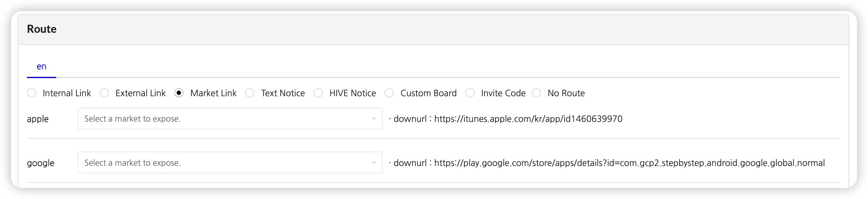The image size is (868, 199).
Task: Select the Invite Code radio button
Action: coord(470,93)
